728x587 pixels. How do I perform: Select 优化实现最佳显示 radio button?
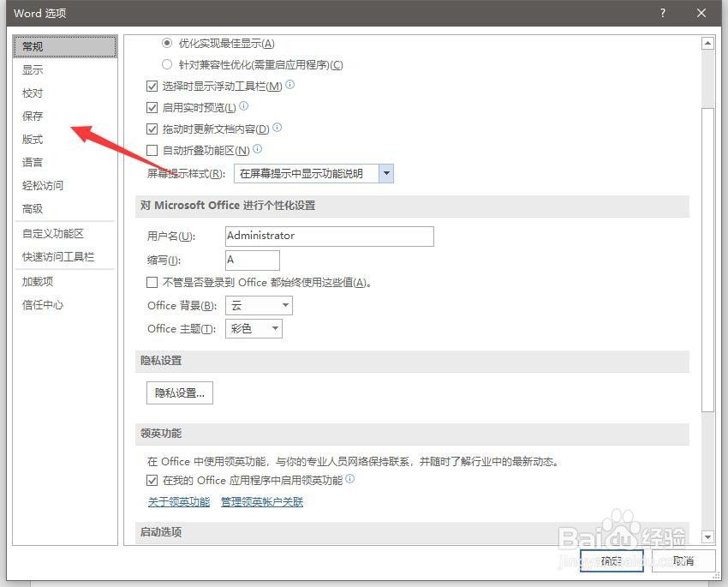pyautogui.click(x=167, y=43)
